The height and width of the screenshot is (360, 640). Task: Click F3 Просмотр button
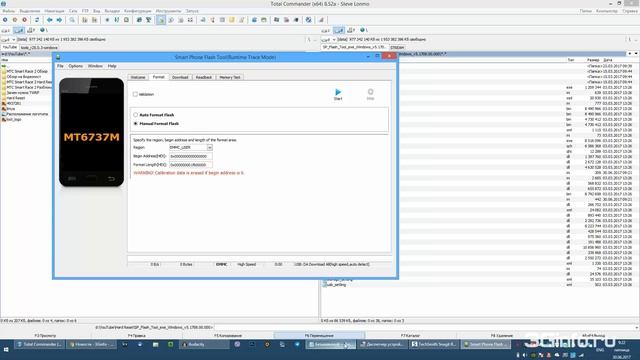point(45,336)
